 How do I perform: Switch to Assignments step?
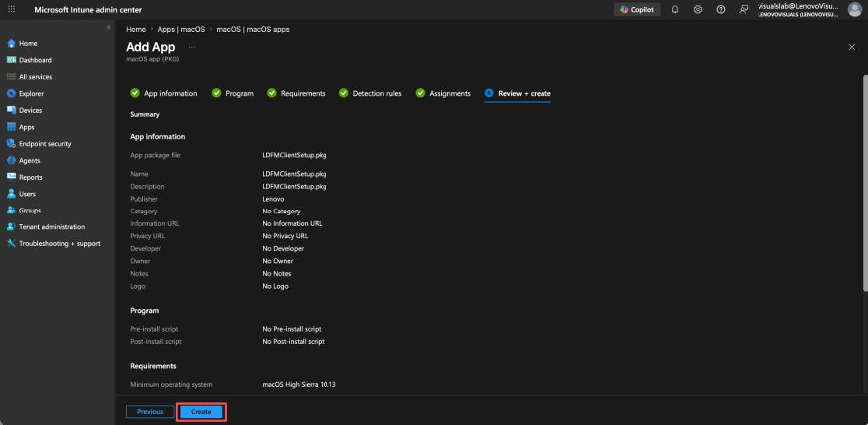(443, 93)
